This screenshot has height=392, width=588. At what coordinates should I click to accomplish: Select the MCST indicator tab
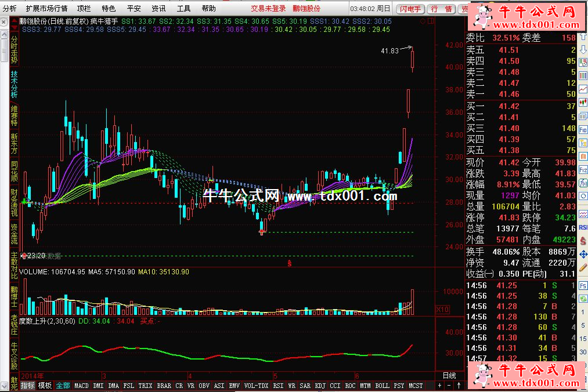coord(416,386)
